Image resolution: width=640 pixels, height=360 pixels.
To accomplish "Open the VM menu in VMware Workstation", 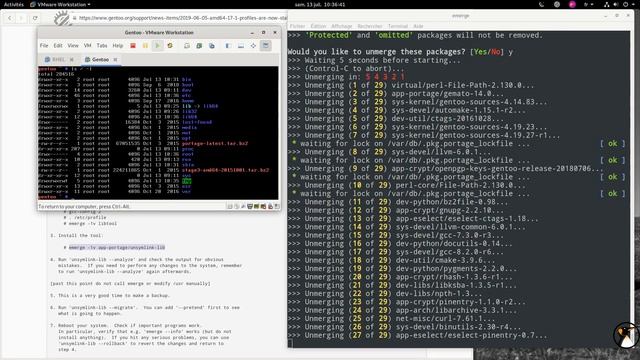I will click(x=87, y=46).
